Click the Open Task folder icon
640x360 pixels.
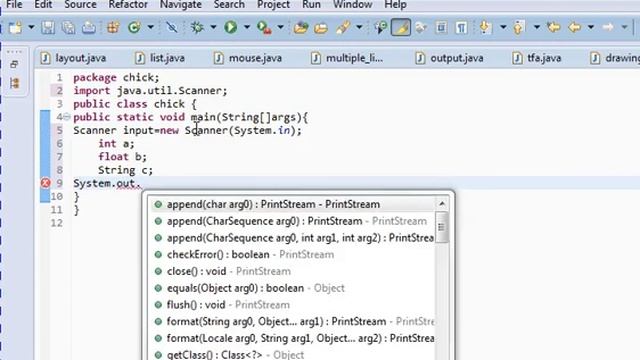[321, 27]
